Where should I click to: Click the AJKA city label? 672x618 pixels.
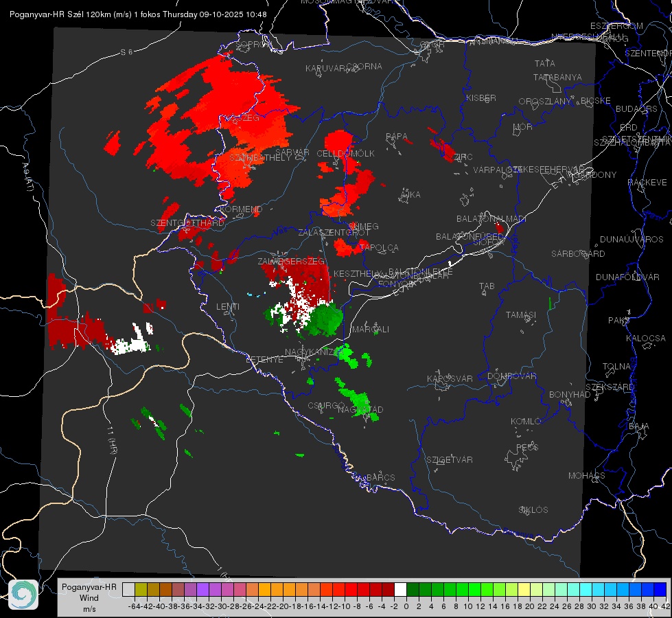click(410, 195)
